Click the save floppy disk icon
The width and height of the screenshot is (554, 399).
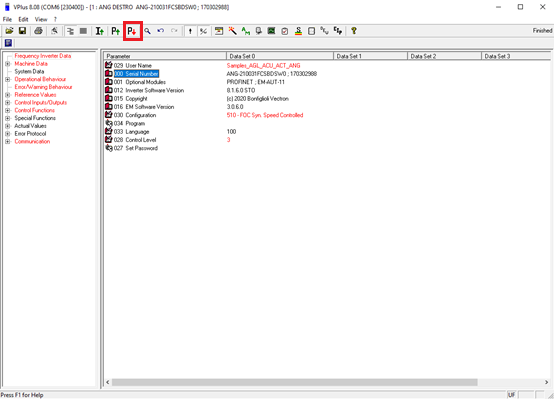(23, 31)
